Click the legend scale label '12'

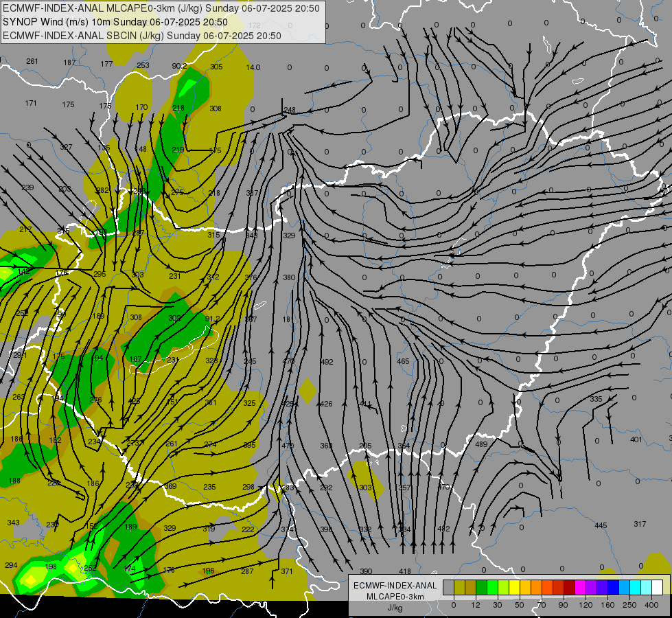[x=476, y=605]
